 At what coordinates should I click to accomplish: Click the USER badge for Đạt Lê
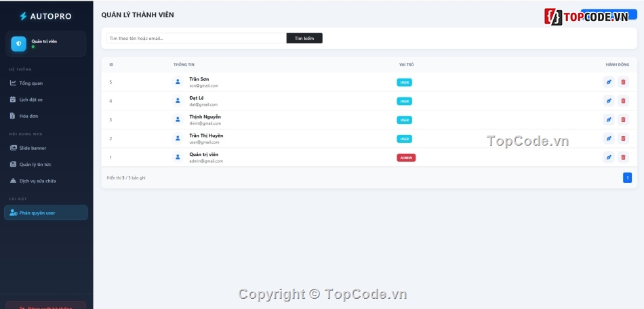(404, 102)
